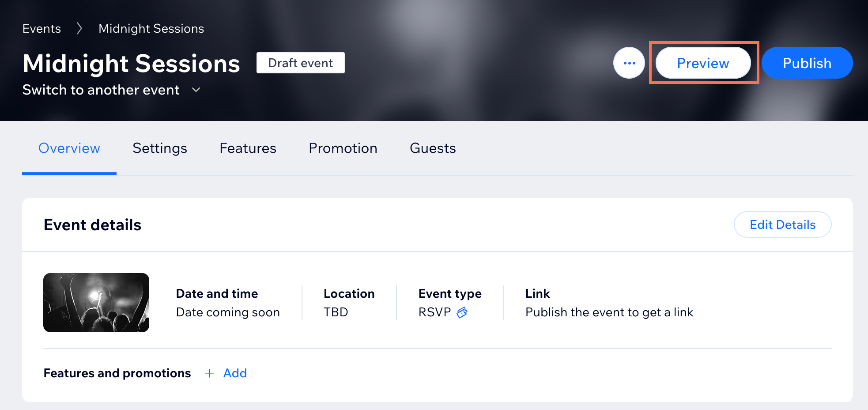Click the concert event thumbnail image
The image size is (868, 410).
tap(96, 303)
